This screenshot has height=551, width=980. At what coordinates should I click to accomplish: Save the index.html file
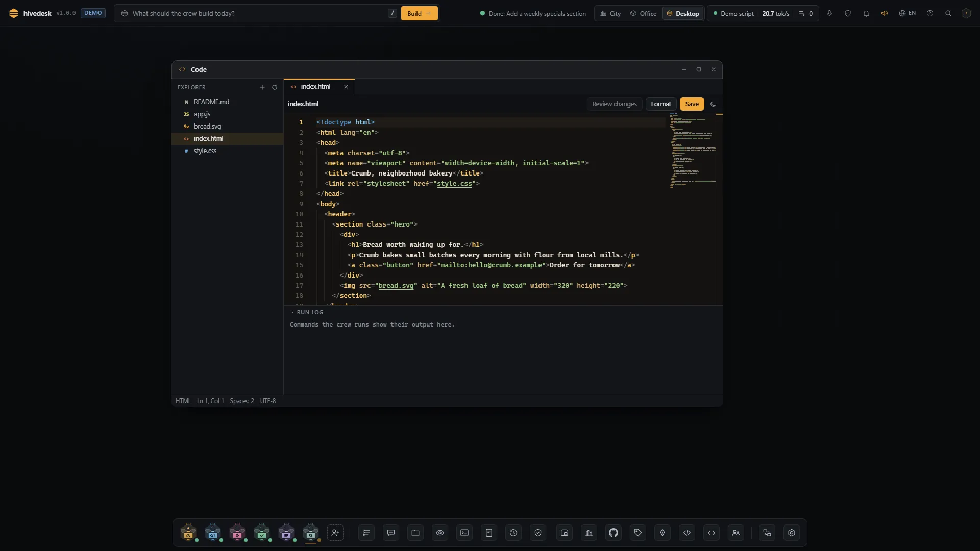pos(692,104)
